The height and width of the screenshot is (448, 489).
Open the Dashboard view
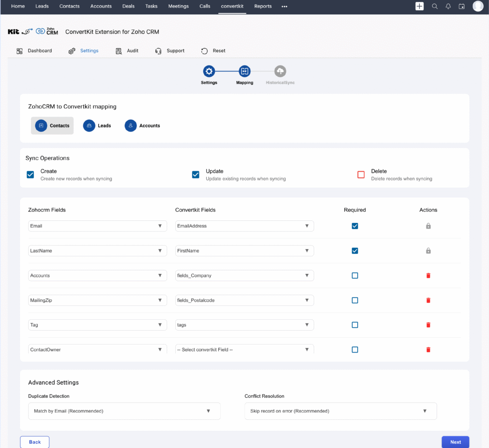pyautogui.click(x=33, y=51)
